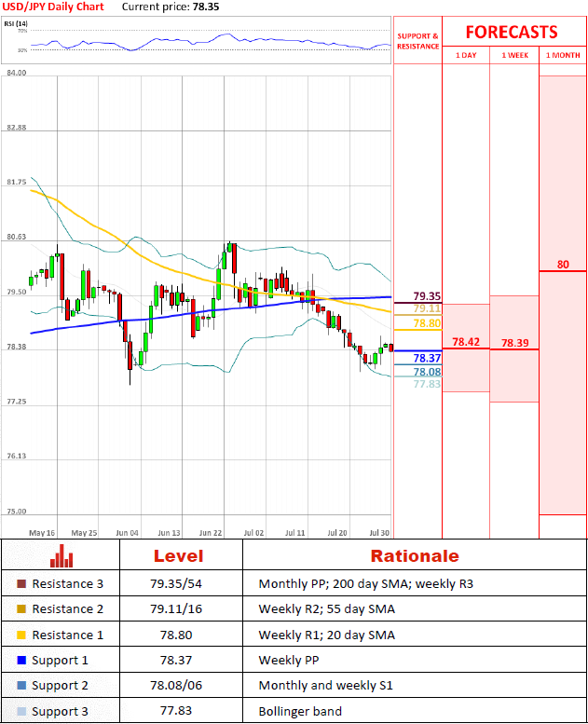Click the SUPPORT & RESISTANCE header
This screenshot has width=588, height=724.
pyautogui.click(x=418, y=41)
